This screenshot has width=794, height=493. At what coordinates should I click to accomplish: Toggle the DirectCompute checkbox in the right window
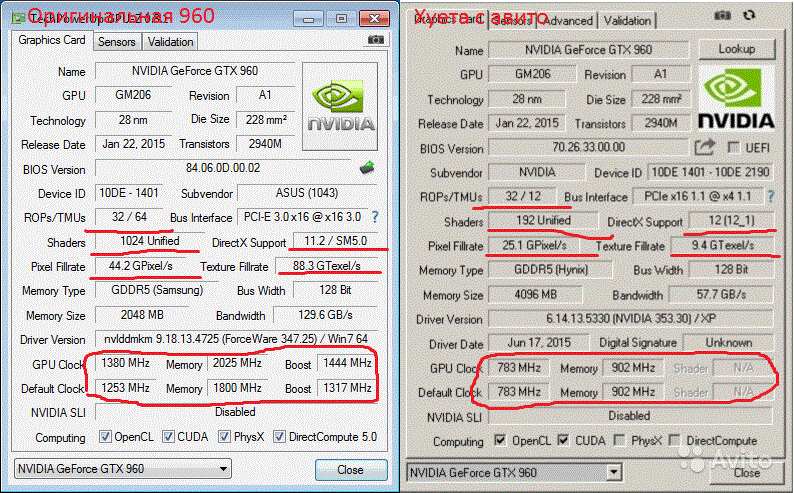point(674,440)
